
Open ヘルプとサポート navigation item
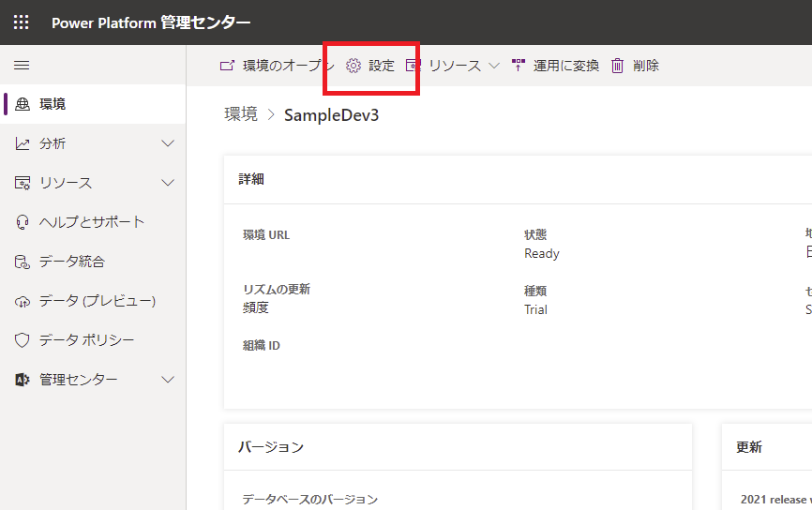coord(93,222)
